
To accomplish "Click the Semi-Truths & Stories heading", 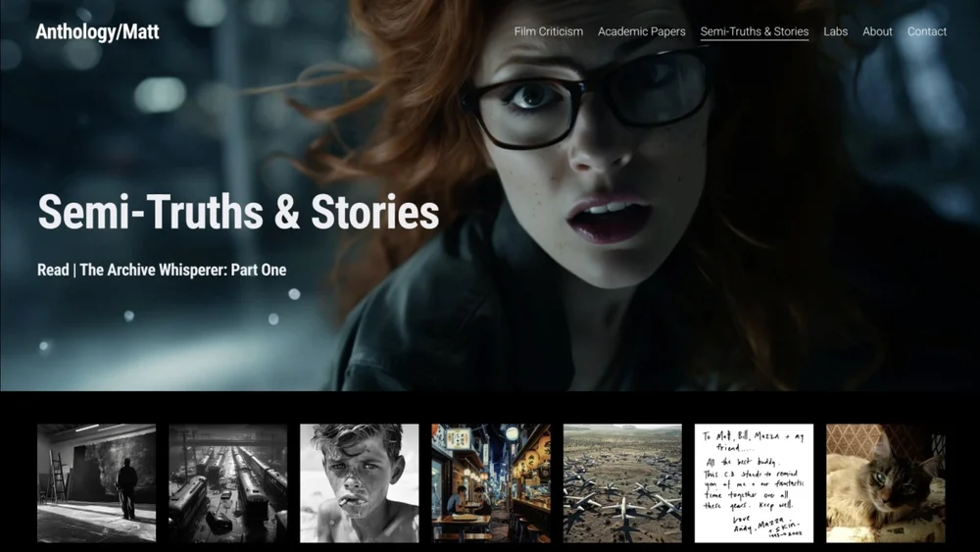I will [238, 212].
